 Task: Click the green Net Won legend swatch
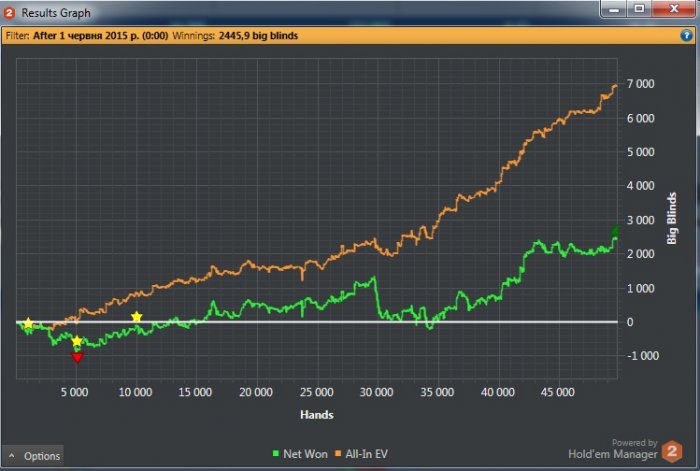point(276,454)
